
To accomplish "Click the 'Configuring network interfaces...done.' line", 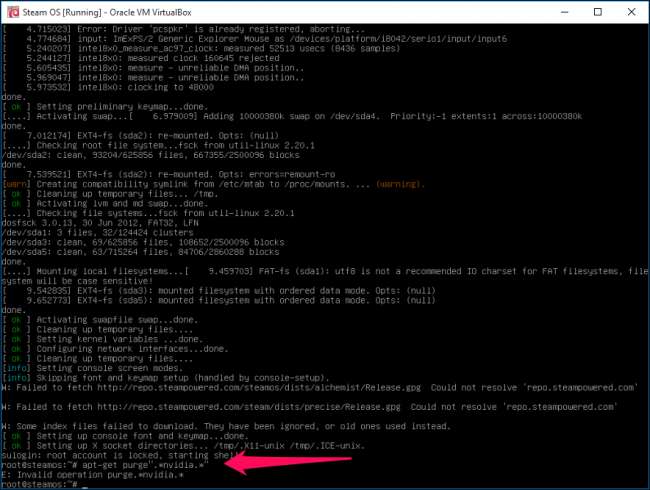I will tap(115, 349).
